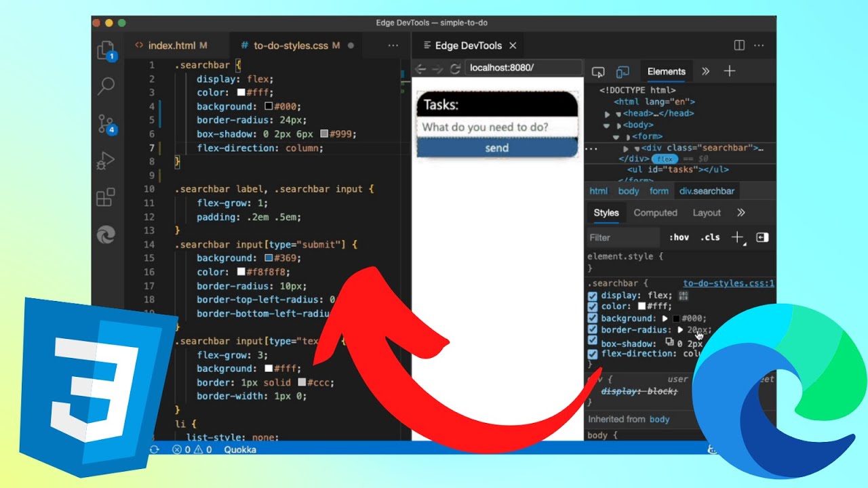Reload the localhost page preview
Image resolution: width=868 pixels, height=488 pixels.
pos(455,68)
